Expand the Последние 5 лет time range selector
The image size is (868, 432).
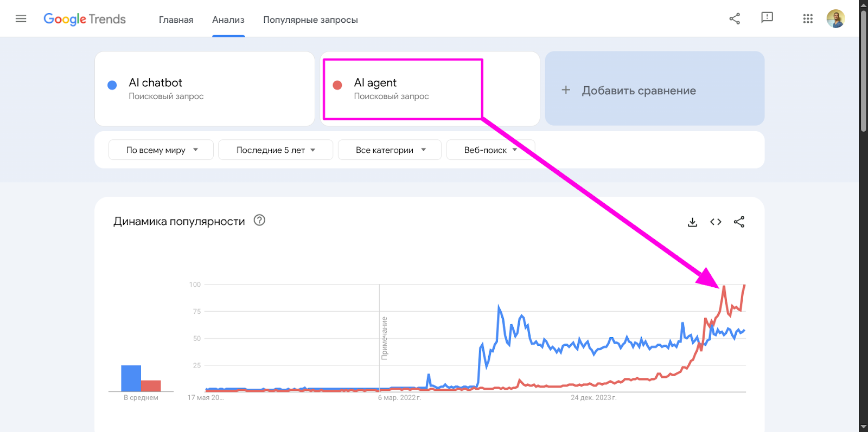[x=275, y=150]
